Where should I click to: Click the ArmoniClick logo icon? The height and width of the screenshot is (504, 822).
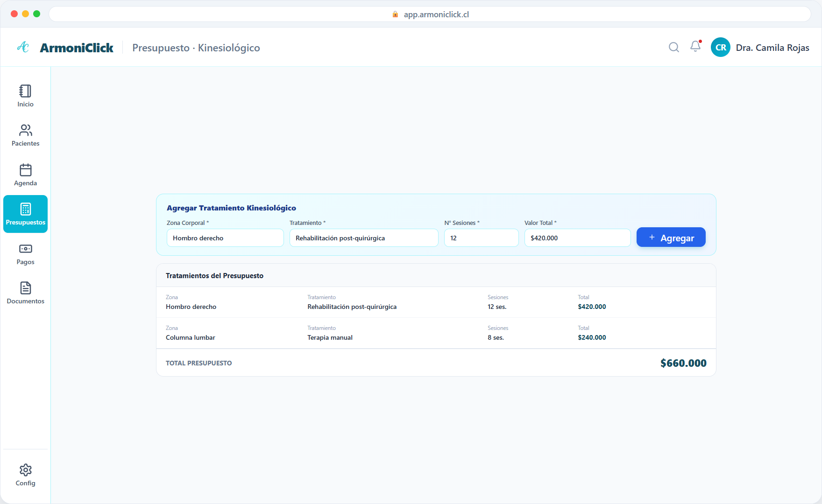click(23, 47)
